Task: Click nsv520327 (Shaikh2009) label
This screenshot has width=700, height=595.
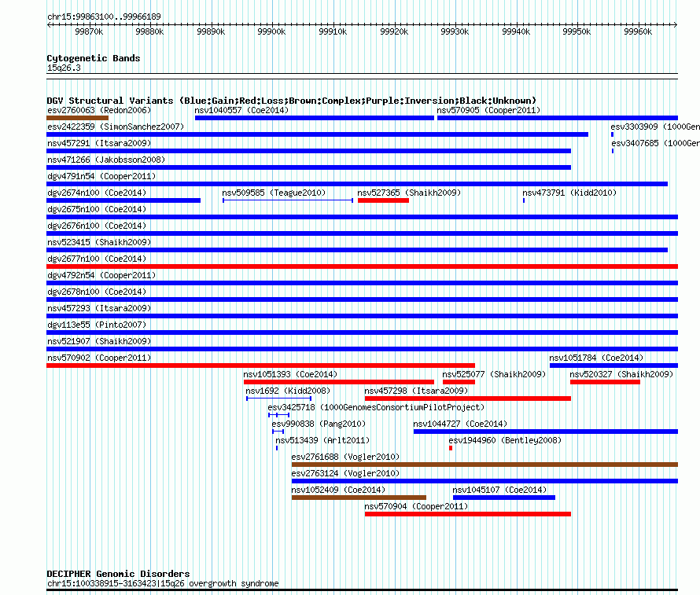Action: [x=621, y=374]
